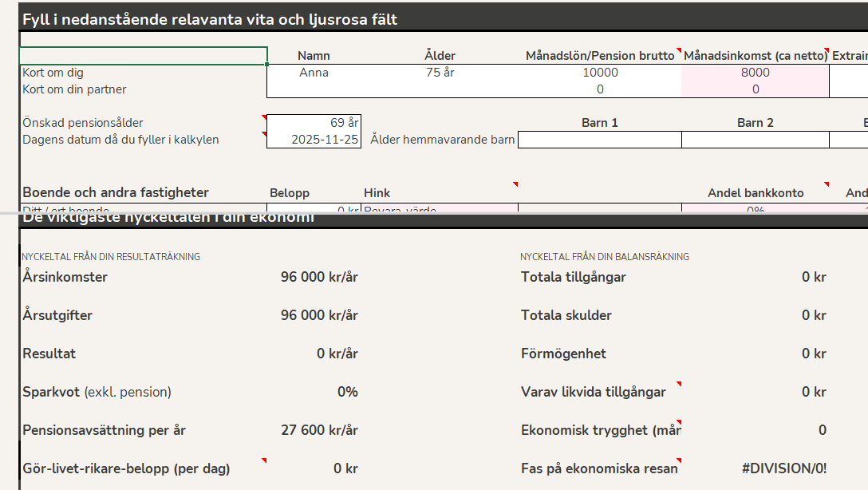Select the empty partner name cell
Viewport: 868px width, 490px height.
click(x=314, y=89)
